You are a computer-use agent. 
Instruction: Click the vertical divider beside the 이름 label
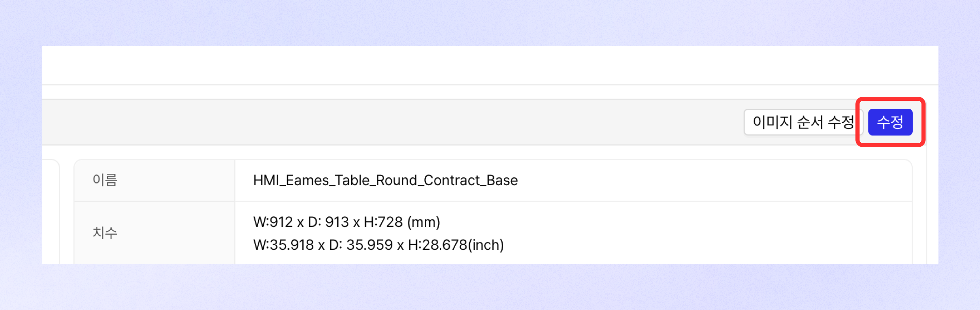pyautogui.click(x=235, y=180)
